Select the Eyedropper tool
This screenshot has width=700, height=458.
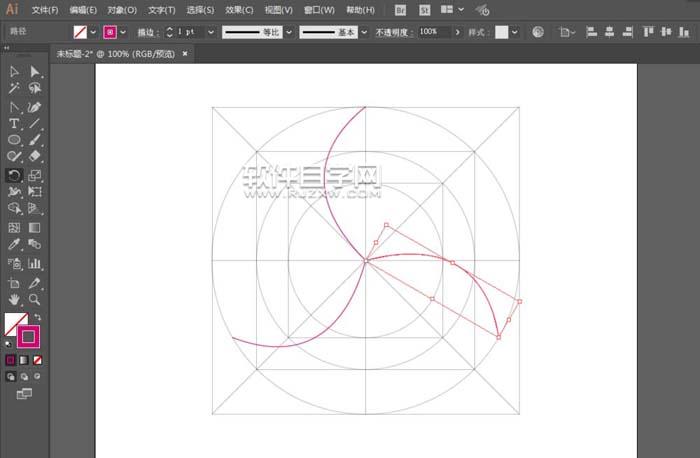pyautogui.click(x=14, y=243)
